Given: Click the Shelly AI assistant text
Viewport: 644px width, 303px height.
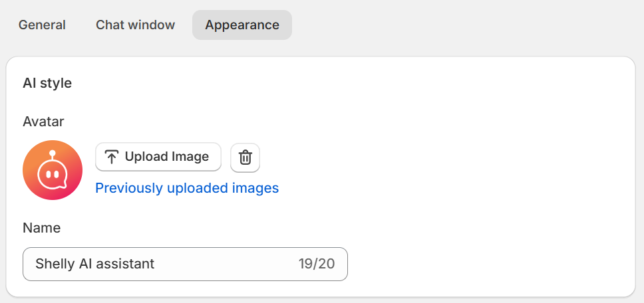Looking at the screenshot, I should pyautogui.click(x=94, y=264).
